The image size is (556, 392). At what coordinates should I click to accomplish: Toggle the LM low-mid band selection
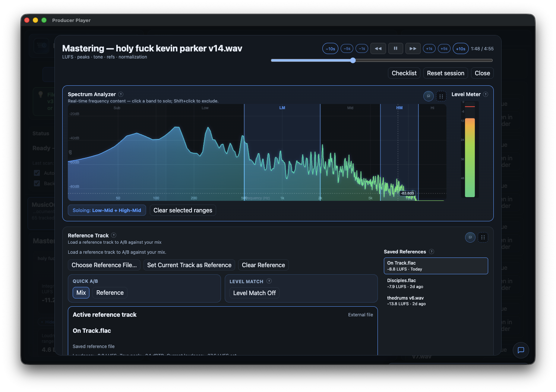coord(282,108)
